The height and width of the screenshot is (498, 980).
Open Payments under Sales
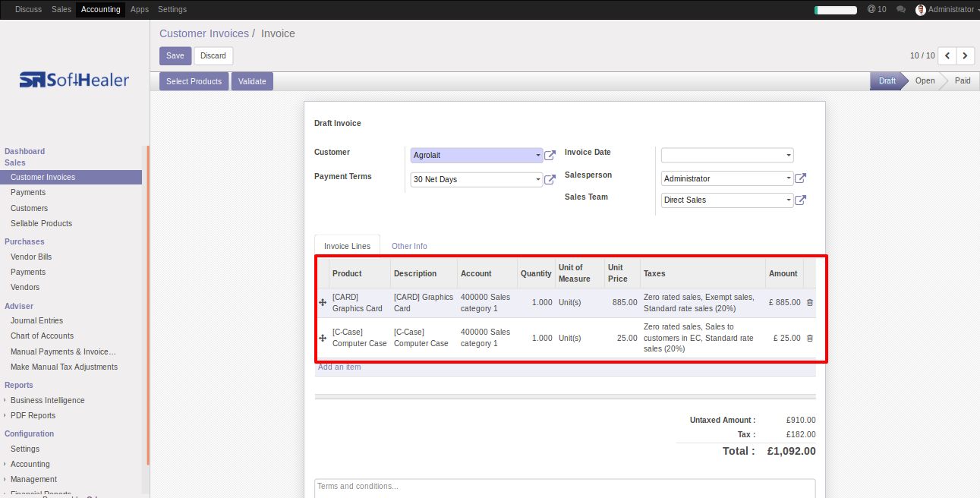(28, 192)
